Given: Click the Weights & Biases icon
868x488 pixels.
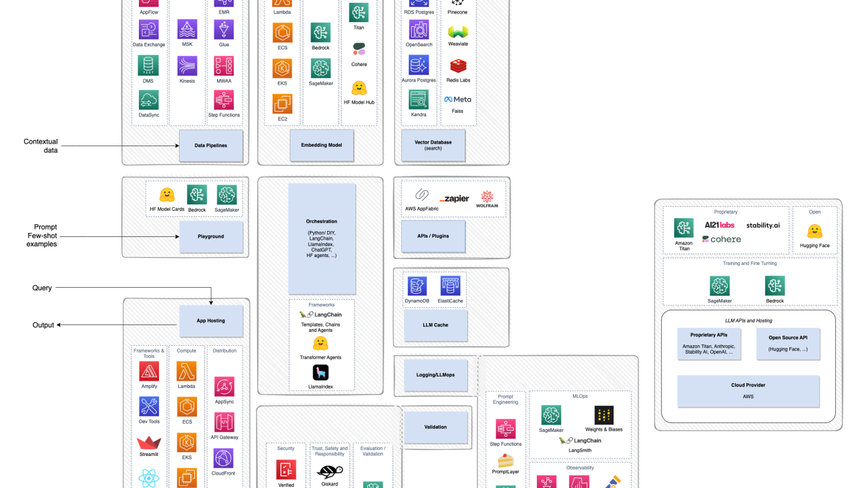Looking at the screenshot, I should 604,415.
